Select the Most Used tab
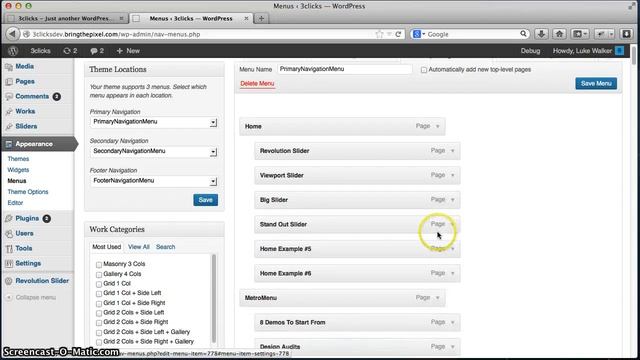640x360 pixels. (x=107, y=247)
